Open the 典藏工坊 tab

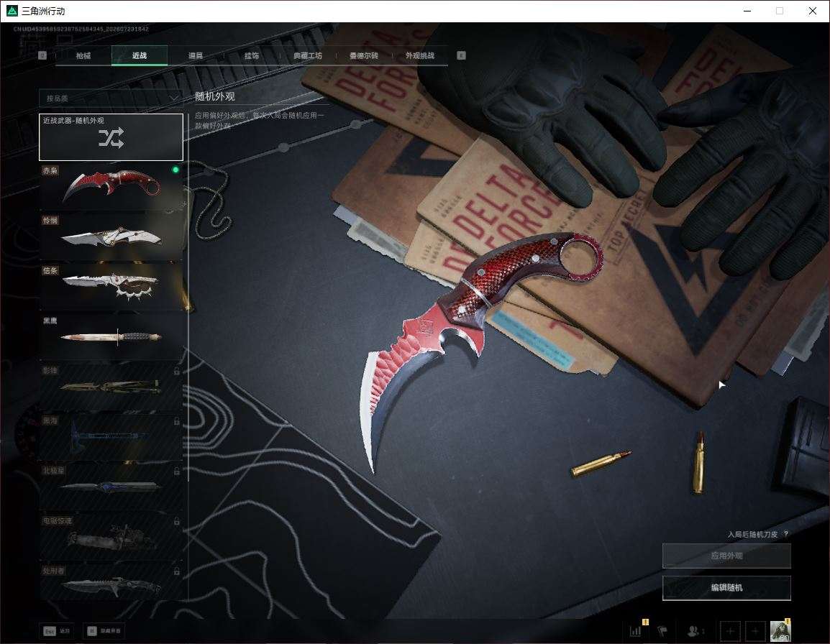[308, 55]
